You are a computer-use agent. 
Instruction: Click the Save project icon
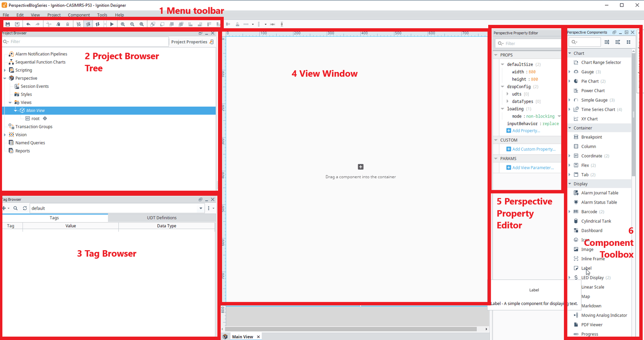(x=8, y=24)
